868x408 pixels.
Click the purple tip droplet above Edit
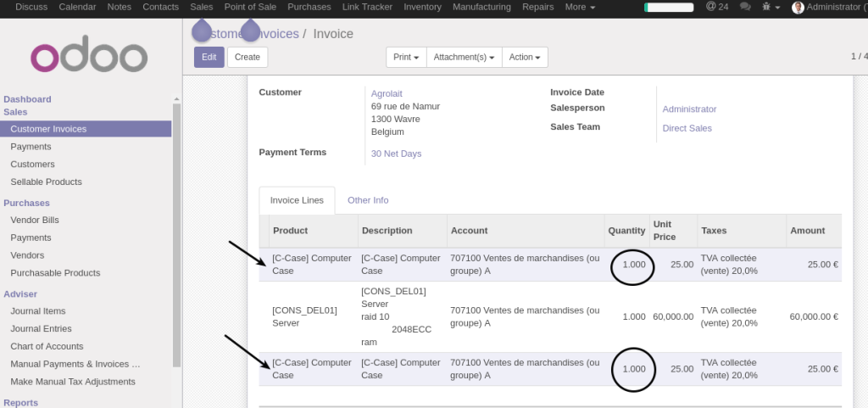click(x=202, y=31)
